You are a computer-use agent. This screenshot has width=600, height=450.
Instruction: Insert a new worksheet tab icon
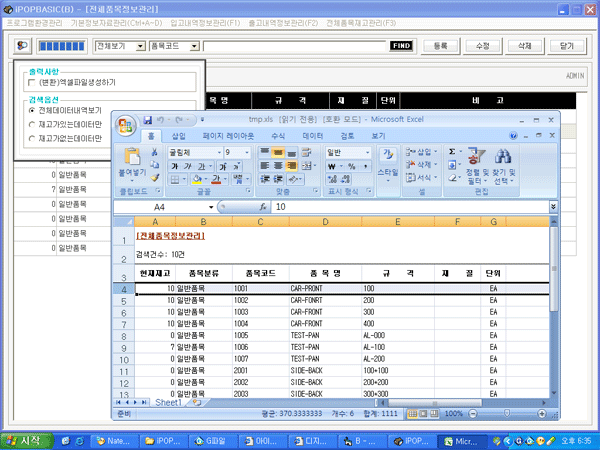click(x=197, y=402)
